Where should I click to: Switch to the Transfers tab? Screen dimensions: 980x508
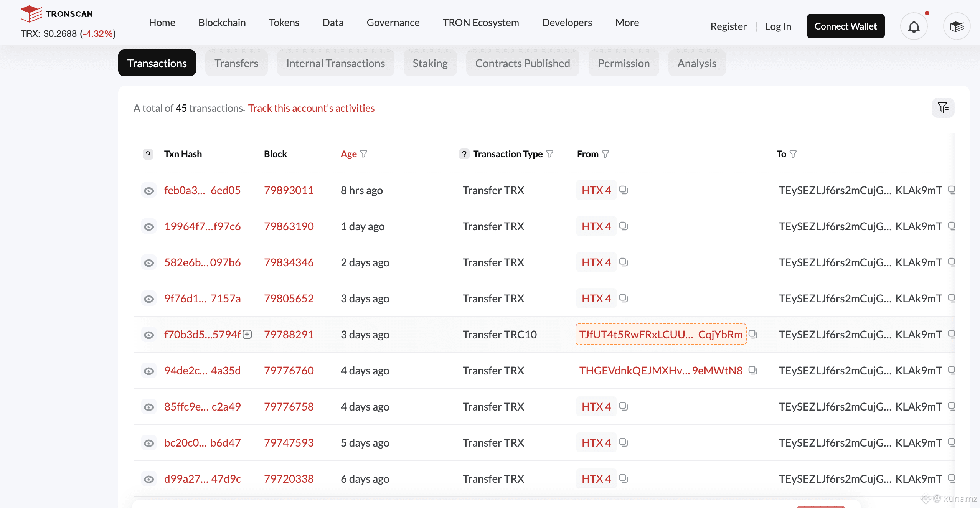pyautogui.click(x=236, y=63)
